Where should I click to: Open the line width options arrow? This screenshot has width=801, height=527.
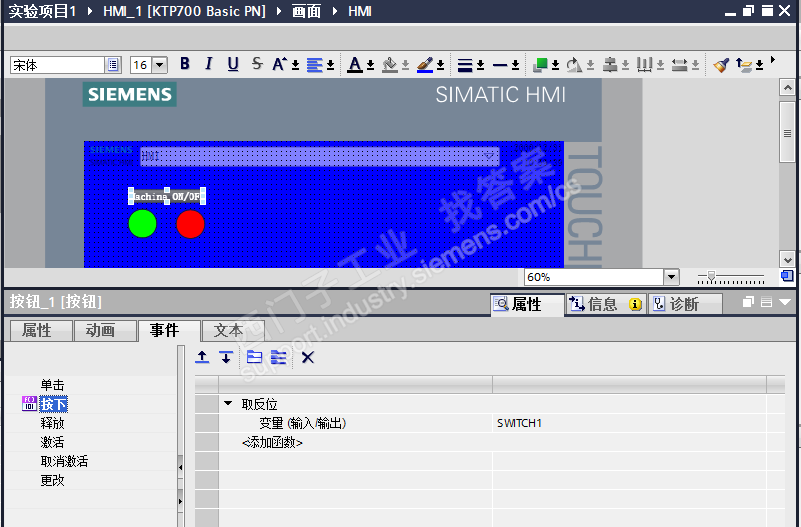pyautogui.click(x=481, y=65)
